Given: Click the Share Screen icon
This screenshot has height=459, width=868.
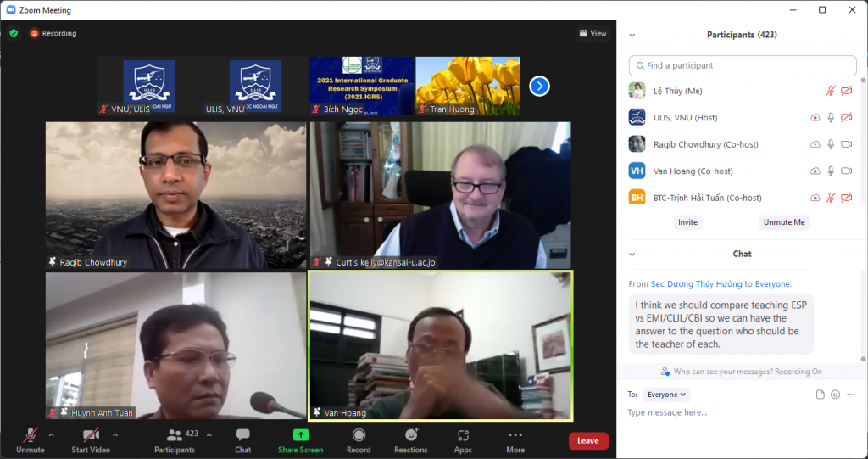Looking at the screenshot, I should coord(300,435).
